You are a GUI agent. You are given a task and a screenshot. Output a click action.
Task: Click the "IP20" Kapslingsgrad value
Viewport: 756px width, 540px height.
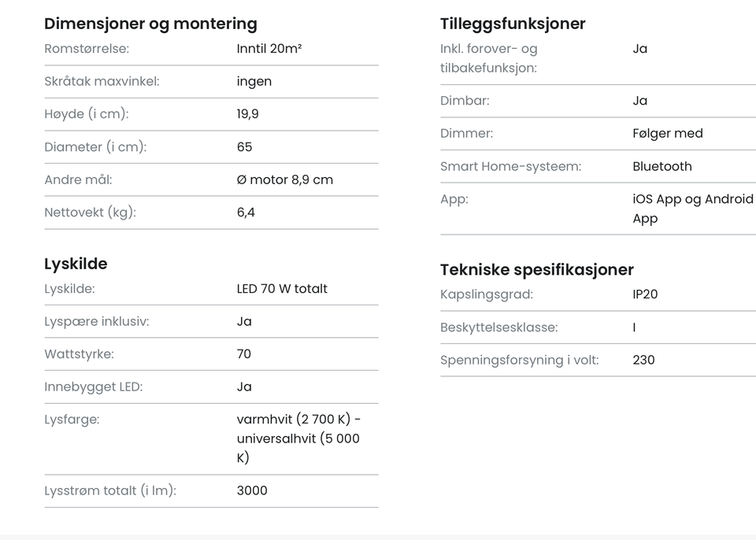tap(645, 295)
